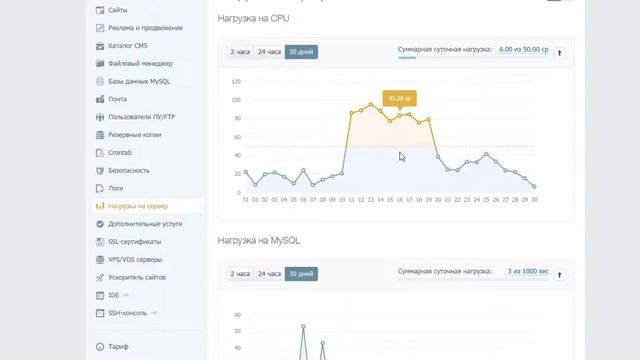Open the Файловый менеджер label

(140, 63)
